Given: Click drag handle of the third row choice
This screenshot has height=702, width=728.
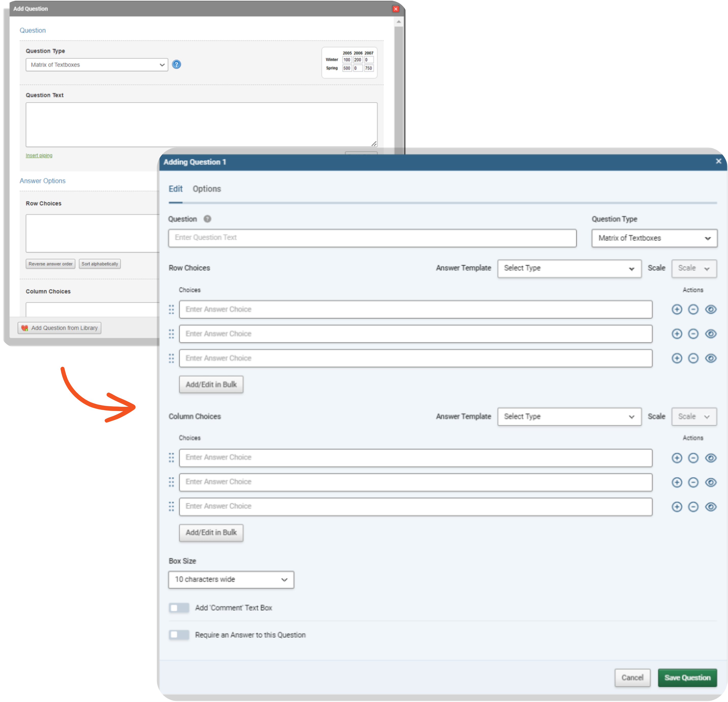Looking at the screenshot, I should [x=171, y=358].
